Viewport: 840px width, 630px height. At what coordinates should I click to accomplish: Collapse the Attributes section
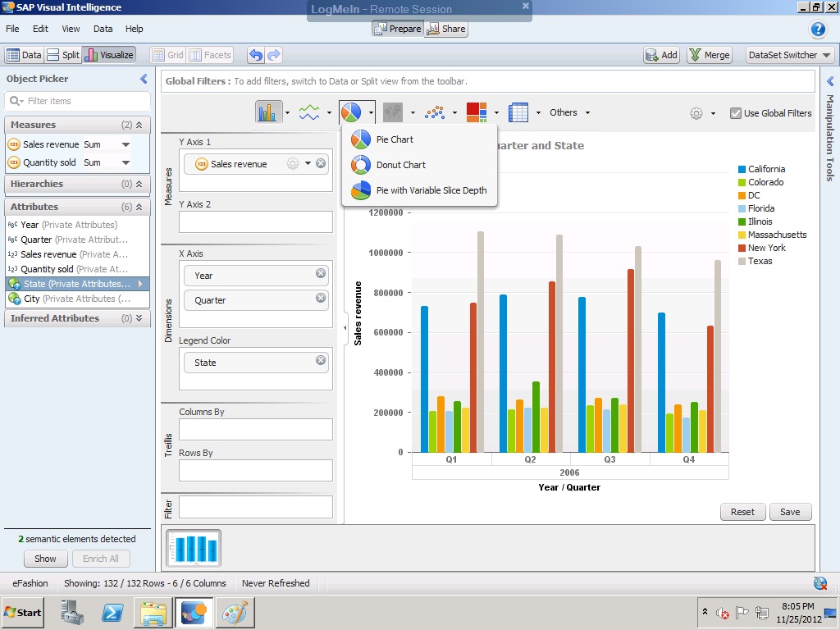139,207
